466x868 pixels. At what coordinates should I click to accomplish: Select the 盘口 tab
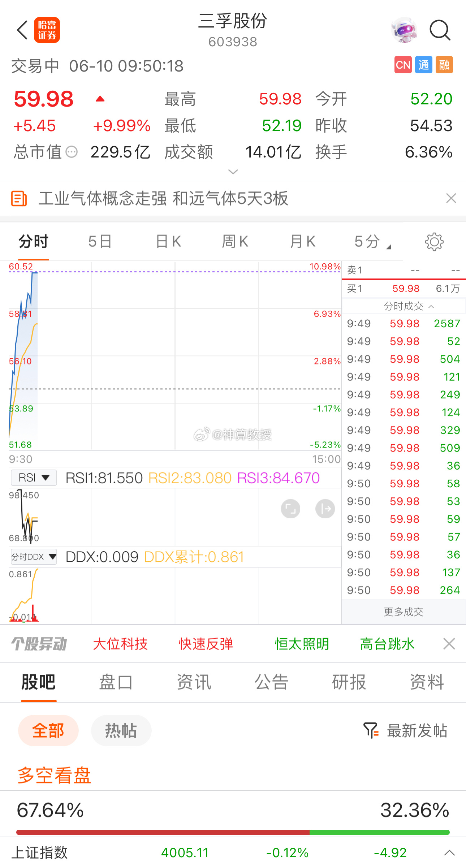click(x=116, y=682)
